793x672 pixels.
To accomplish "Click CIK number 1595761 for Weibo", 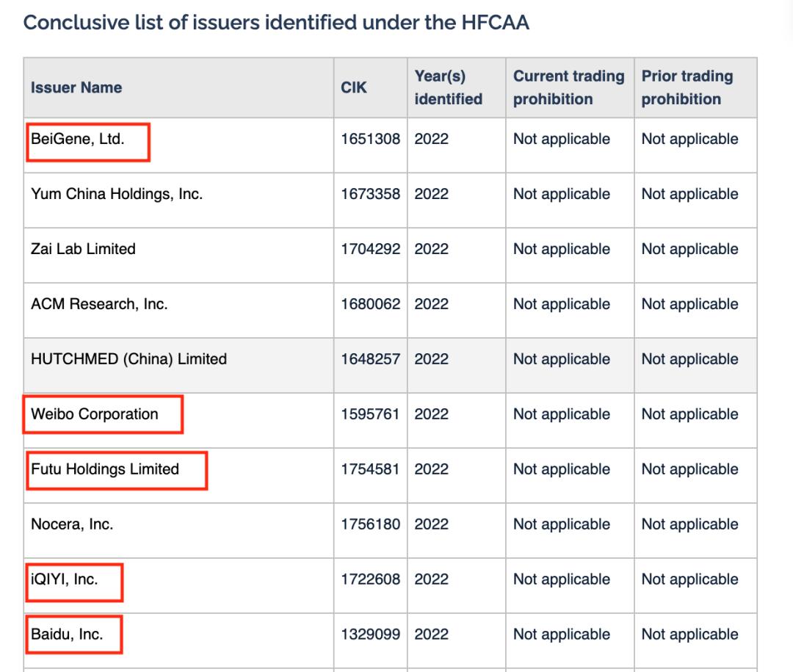I will (x=371, y=414).
